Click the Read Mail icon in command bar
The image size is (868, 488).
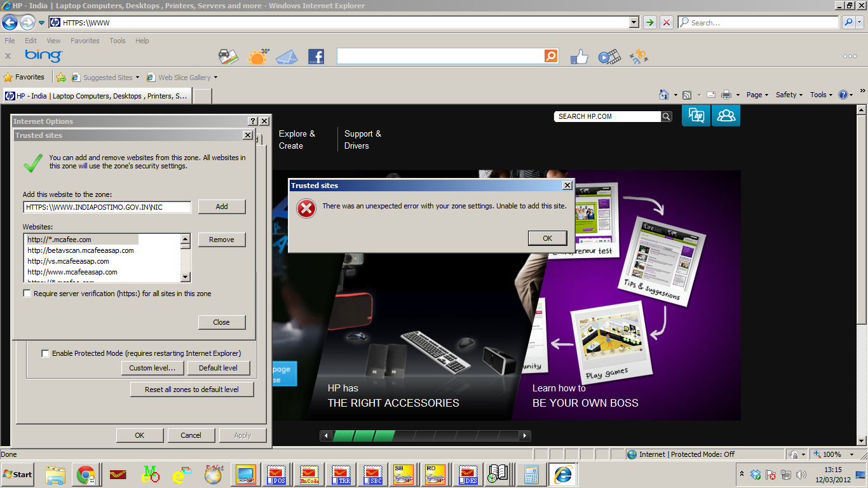coord(710,95)
